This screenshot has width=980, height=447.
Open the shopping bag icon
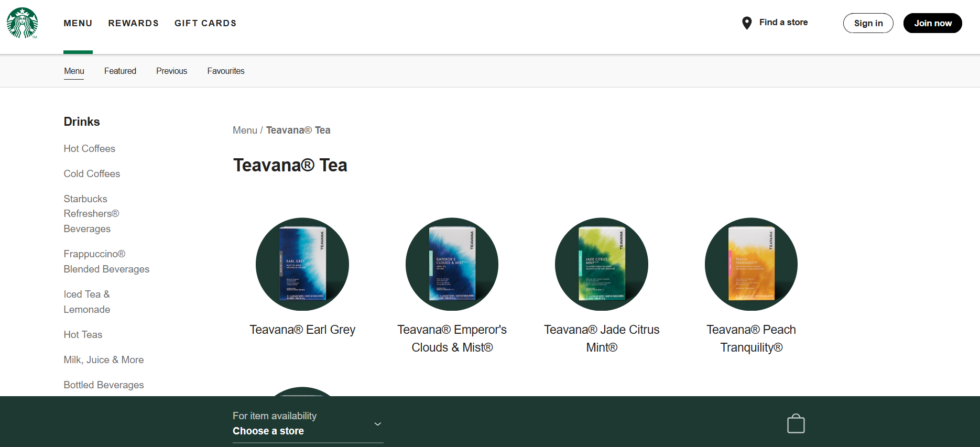[796, 423]
